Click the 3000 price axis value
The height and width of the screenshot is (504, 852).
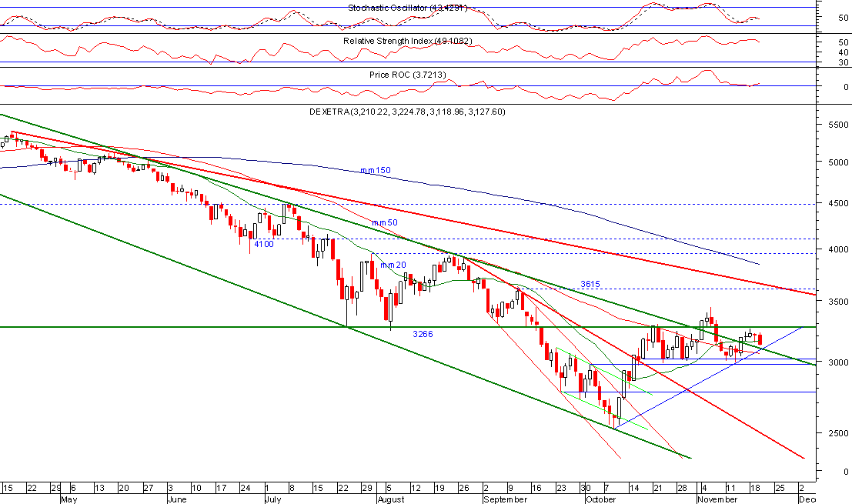(x=838, y=362)
